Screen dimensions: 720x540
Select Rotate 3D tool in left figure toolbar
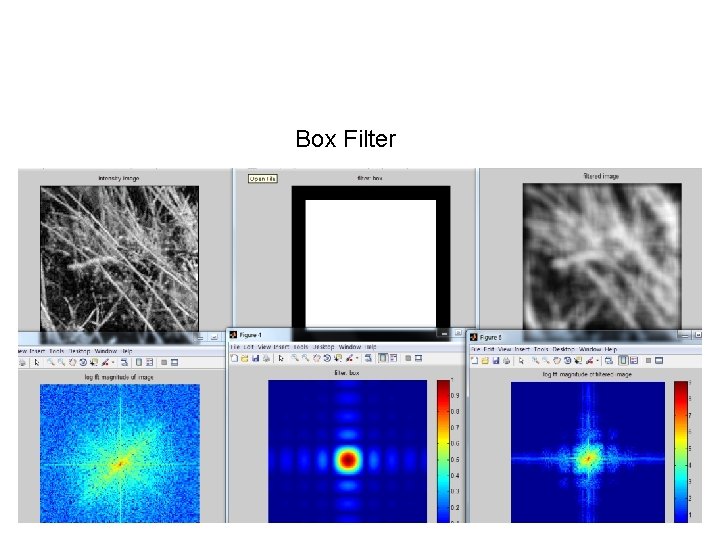pyautogui.click(x=83, y=363)
